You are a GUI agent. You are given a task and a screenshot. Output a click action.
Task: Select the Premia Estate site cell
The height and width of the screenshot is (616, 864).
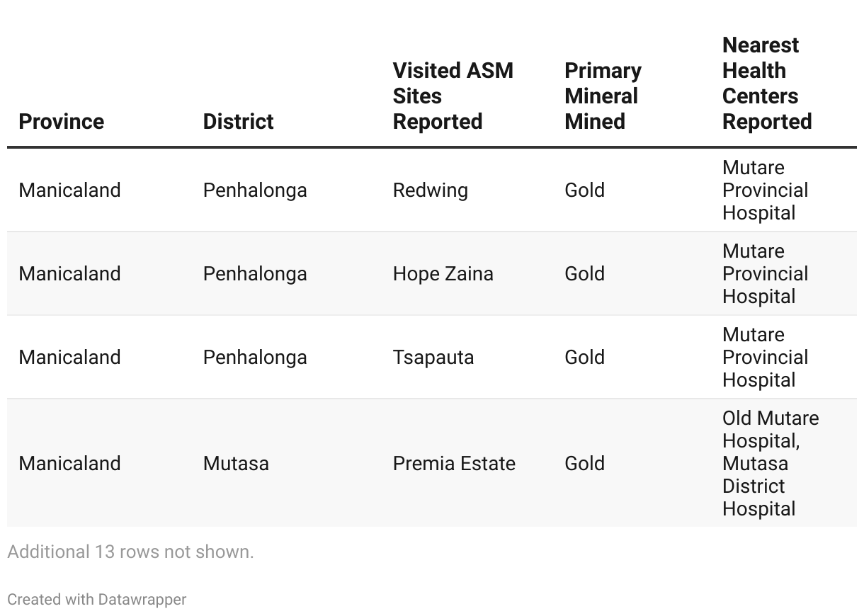click(454, 463)
